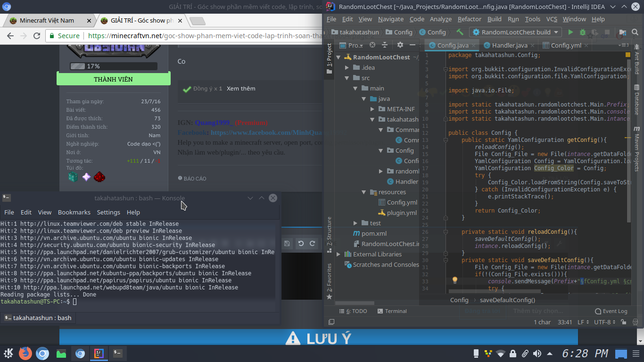Open Firefox from the taskbar
The width and height of the screenshot is (644, 362).
click(25, 353)
